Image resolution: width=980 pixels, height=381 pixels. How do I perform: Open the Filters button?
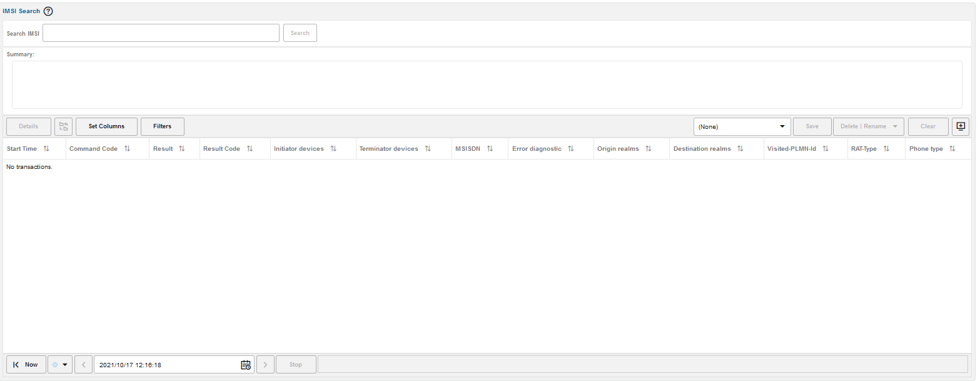click(163, 126)
